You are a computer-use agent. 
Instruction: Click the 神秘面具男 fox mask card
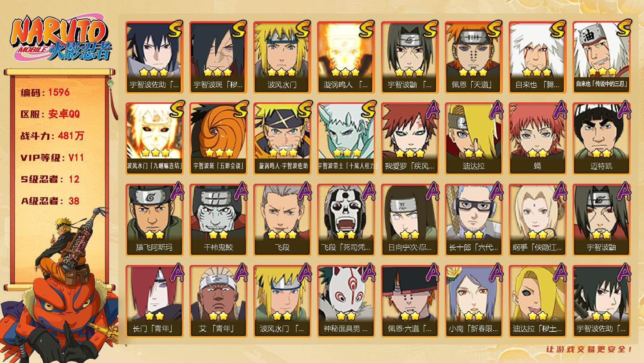(x=346, y=301)
